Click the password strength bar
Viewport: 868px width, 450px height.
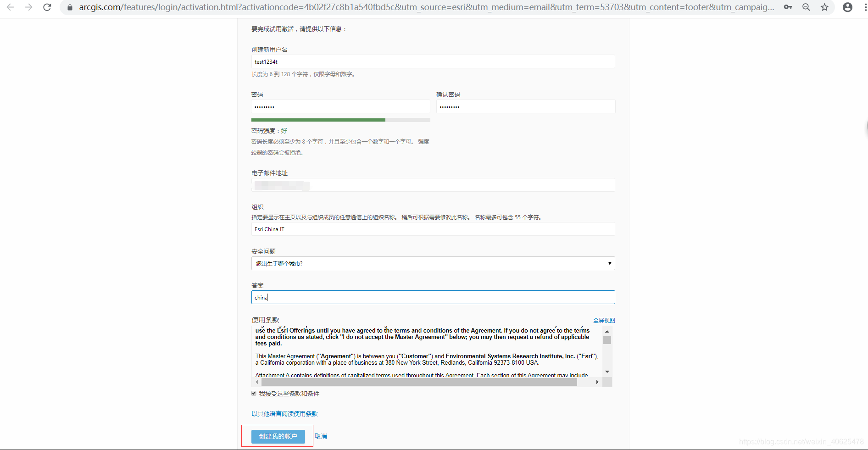(340, 120)
